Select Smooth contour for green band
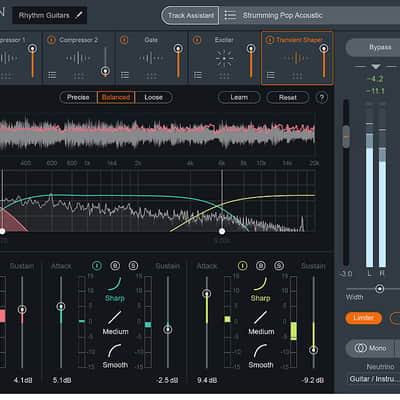 (x=115, y=356)
